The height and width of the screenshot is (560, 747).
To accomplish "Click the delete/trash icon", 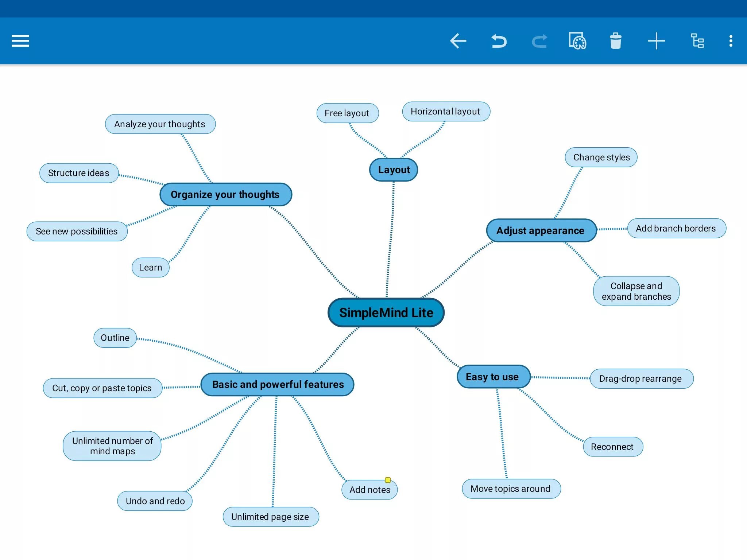I will pyautogui.click(x=616, y=40).
